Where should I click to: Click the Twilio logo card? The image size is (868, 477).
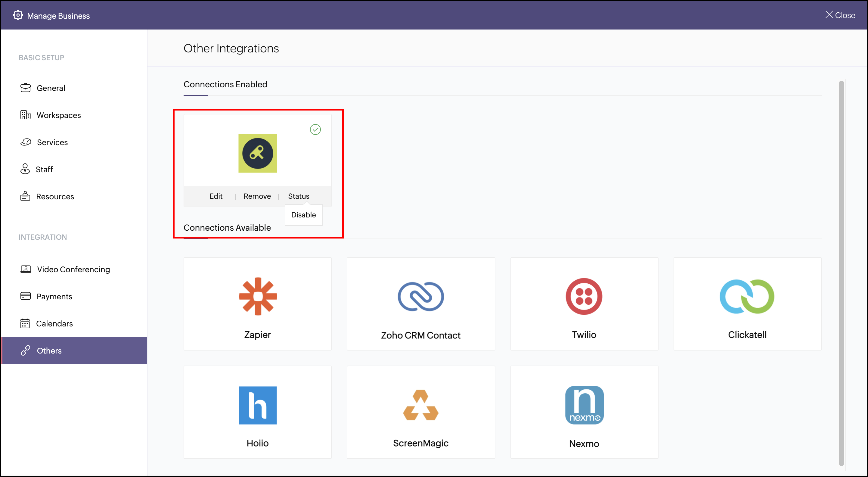click(584, 296)
